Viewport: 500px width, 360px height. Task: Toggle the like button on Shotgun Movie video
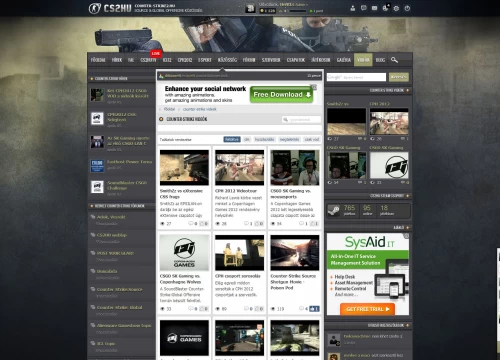(314, 309)
